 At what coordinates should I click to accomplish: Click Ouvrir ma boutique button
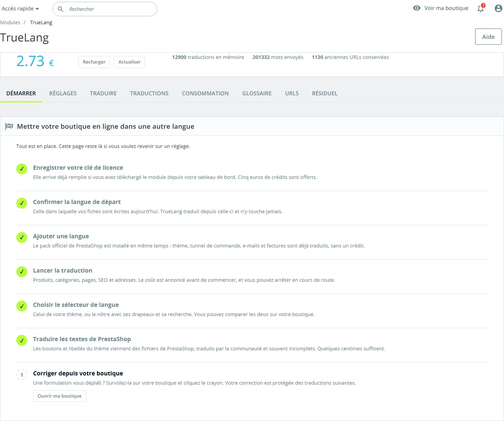(x=60, y=396)
